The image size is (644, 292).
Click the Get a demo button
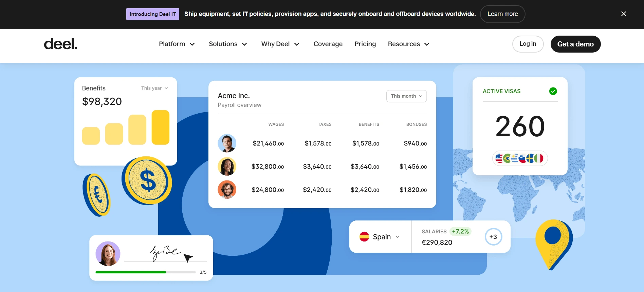(x=575, y=44)
